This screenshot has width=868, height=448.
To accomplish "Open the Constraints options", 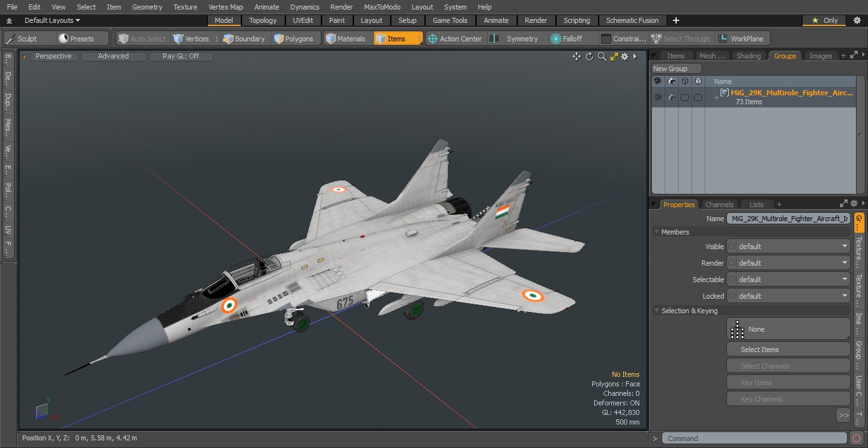I will click(624, 39).
